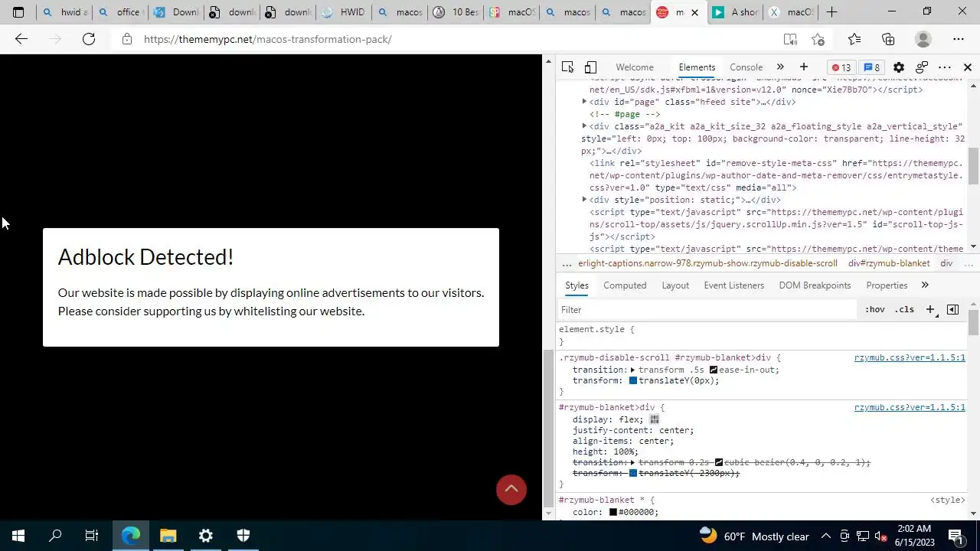Screen dimensions: 980x551
Task: Open the Layout tab
Action: coord(675,285)
